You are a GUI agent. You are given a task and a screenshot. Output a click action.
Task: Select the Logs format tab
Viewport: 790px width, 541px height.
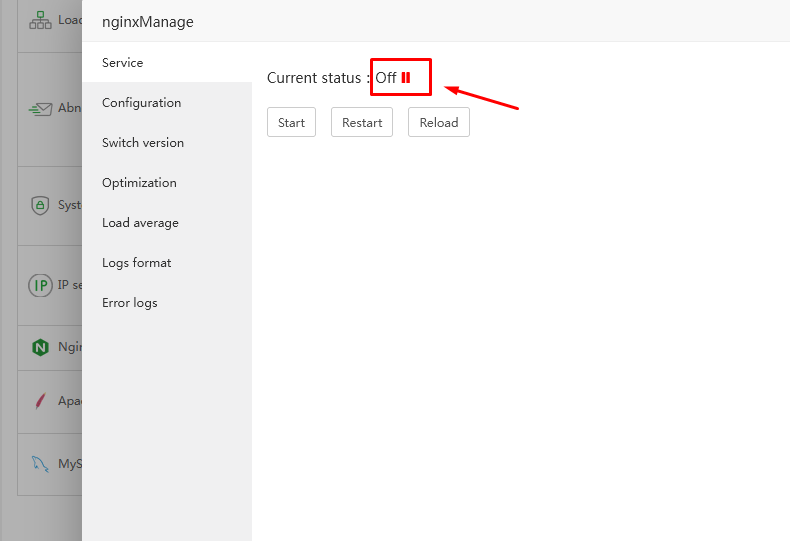coord(137,263)
